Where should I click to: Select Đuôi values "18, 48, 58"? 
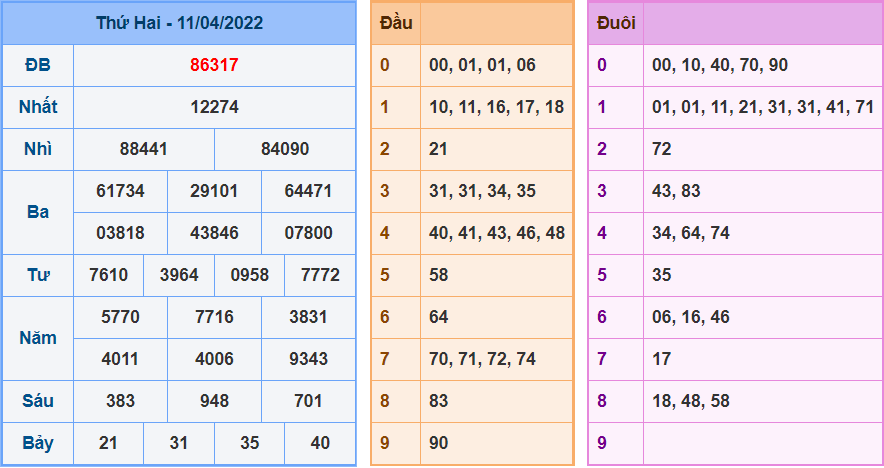tap(691, 401)
